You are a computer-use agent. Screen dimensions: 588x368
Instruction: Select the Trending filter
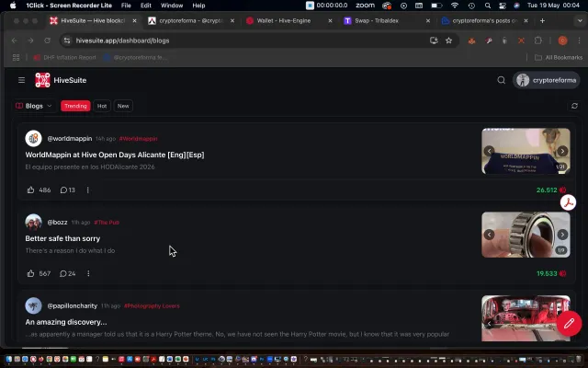(x=75, y=106)
